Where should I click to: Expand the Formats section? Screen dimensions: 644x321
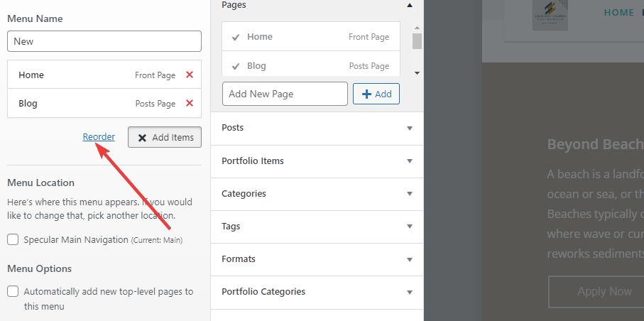point(317,259)
